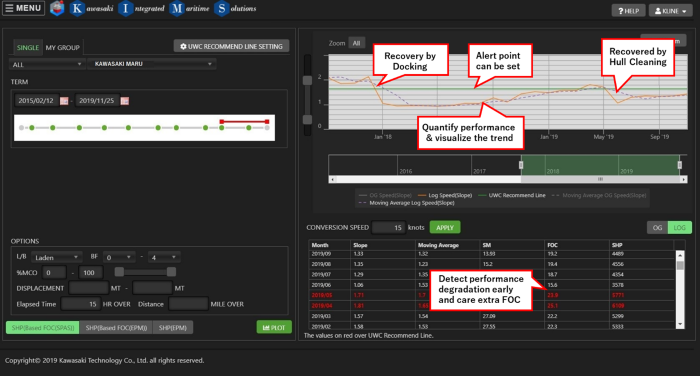The height and width of the screenshot is (376, 700).
Task: Click the Kawasaki cube logo icon
Action: click(57, 8)
